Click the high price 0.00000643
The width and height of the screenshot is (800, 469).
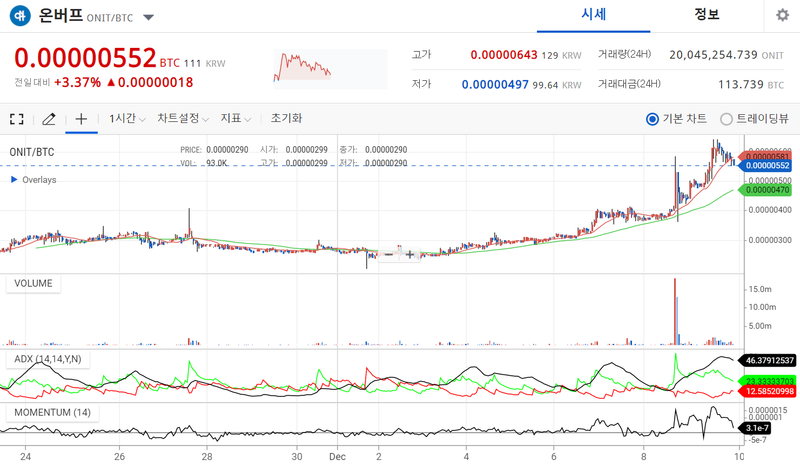pyautogui.click(x=504, y=55)
